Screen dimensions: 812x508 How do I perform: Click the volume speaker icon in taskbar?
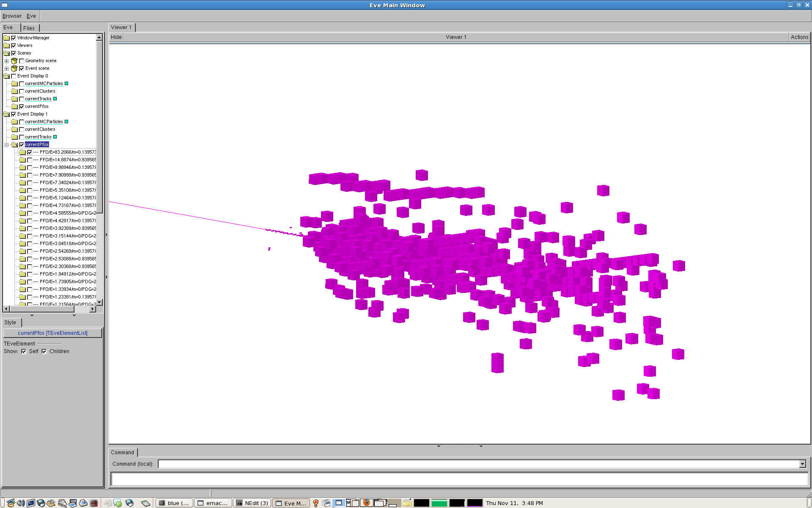coord(20,503)
